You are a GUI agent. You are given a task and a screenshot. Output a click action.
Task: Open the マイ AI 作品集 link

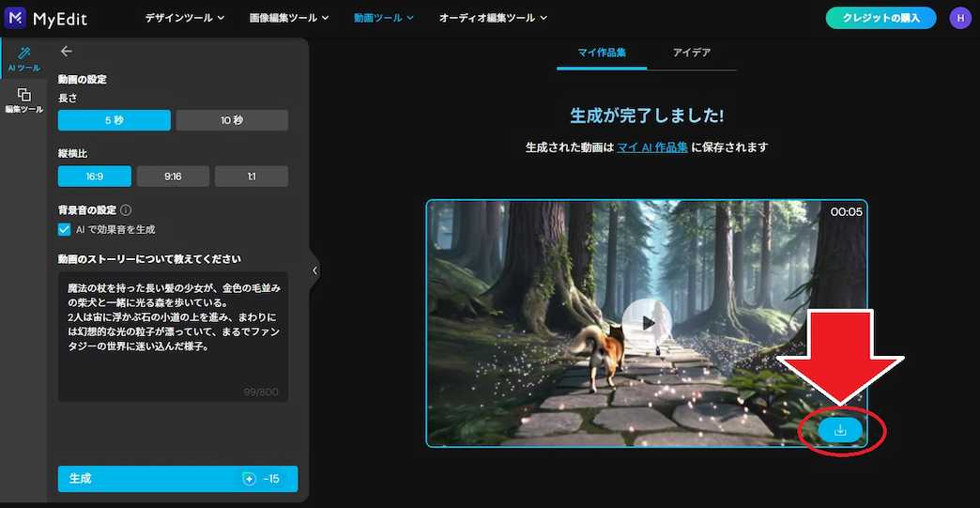click(651, 147)
